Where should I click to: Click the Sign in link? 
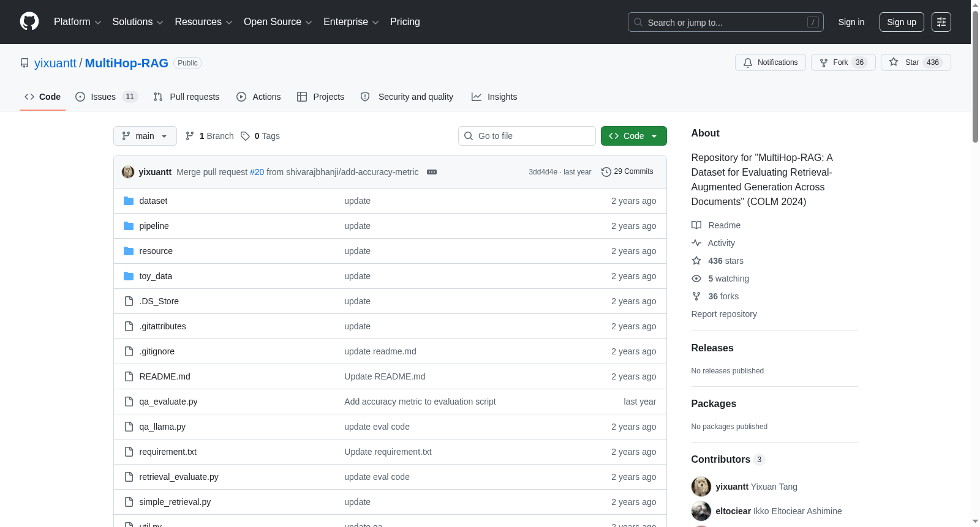click(x=851, y=22)
